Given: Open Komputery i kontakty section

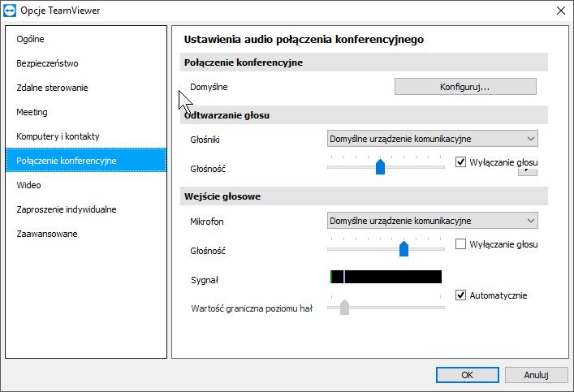Looking at the screenshot, I should [x=58, y=136].
